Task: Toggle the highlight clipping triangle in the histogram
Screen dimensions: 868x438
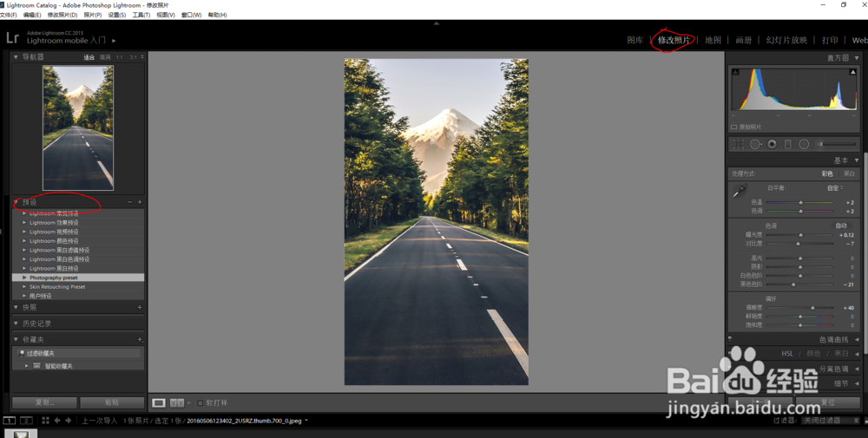Action: tap(852, 72)
